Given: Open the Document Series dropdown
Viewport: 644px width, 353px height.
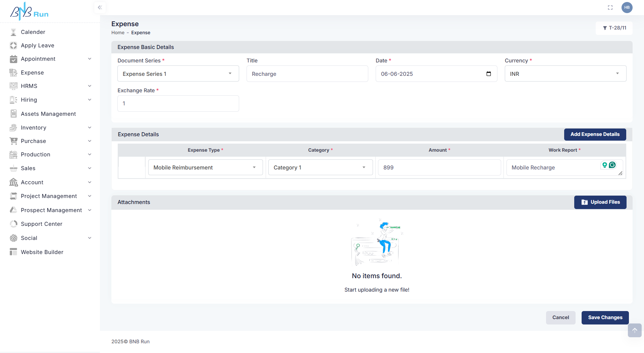Looking at the screenshot, I should point(178,74).
